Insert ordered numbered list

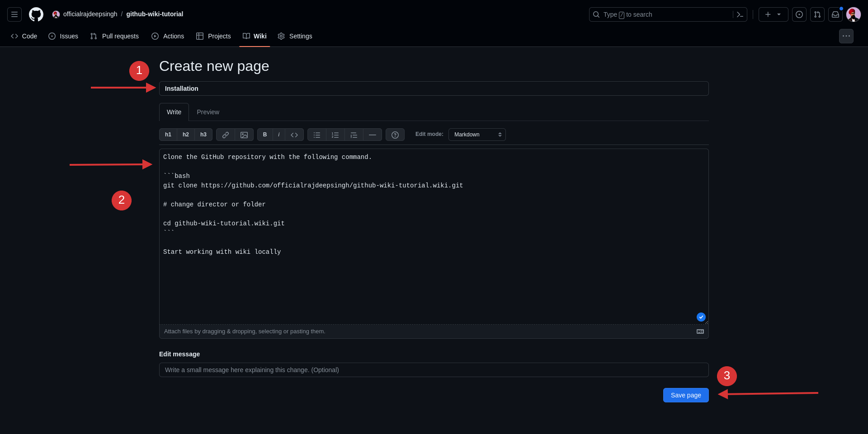(335, 135)
